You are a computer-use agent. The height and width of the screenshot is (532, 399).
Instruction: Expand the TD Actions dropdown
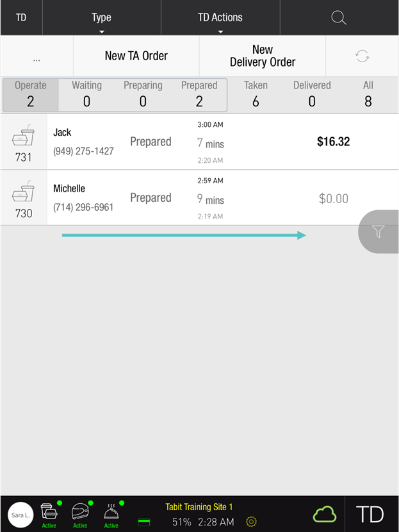pyautogui.click(x=220, y=18)
